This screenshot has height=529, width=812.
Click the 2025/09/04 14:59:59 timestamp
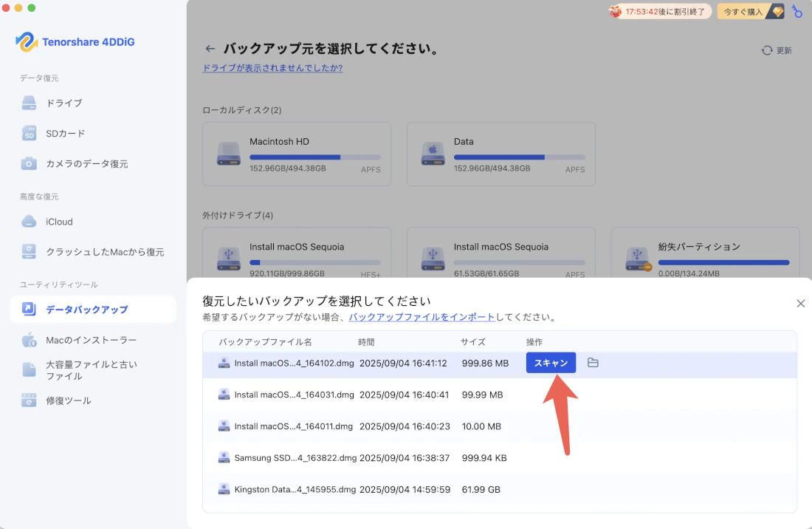pos(405,490)
